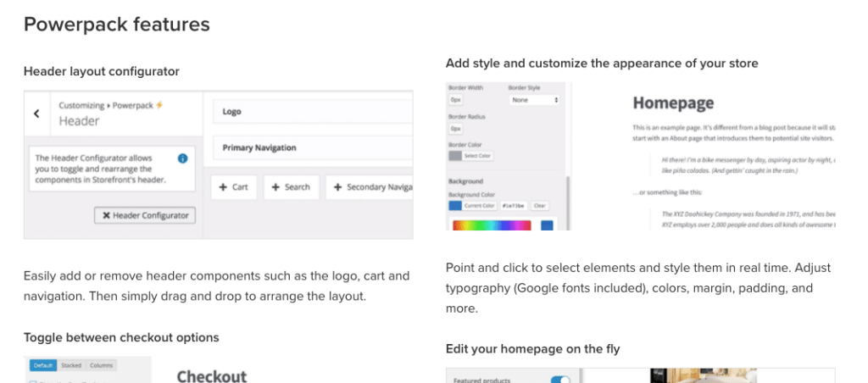
Task: Click the lightning bolt icon after Powerpack
Action: pos(159,104)
